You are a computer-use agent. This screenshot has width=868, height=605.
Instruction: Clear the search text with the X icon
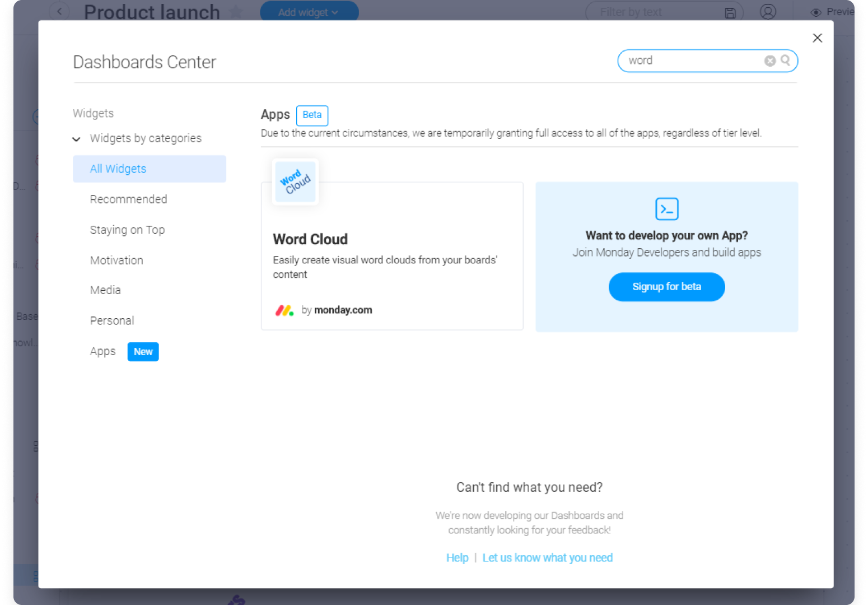click(770, 61)
